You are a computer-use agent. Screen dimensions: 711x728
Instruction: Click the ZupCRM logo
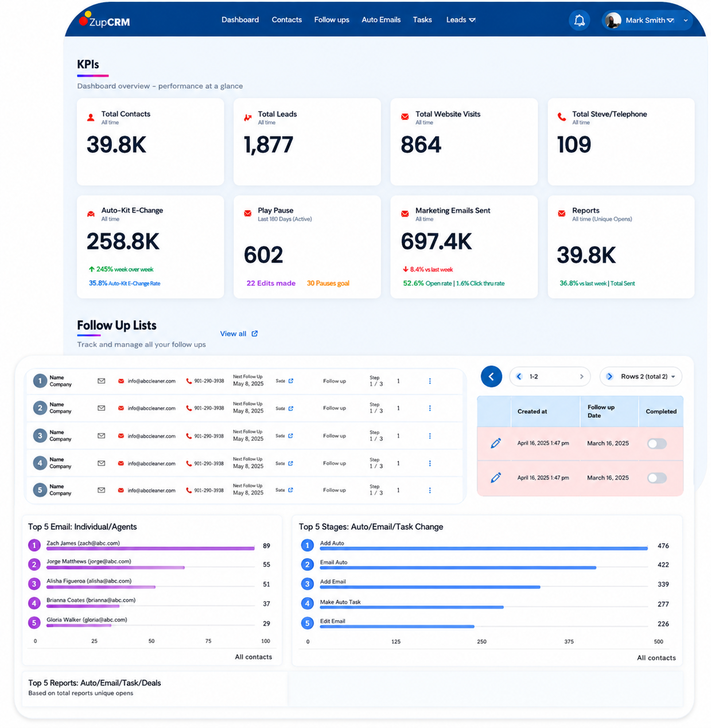tap(104, 21)
